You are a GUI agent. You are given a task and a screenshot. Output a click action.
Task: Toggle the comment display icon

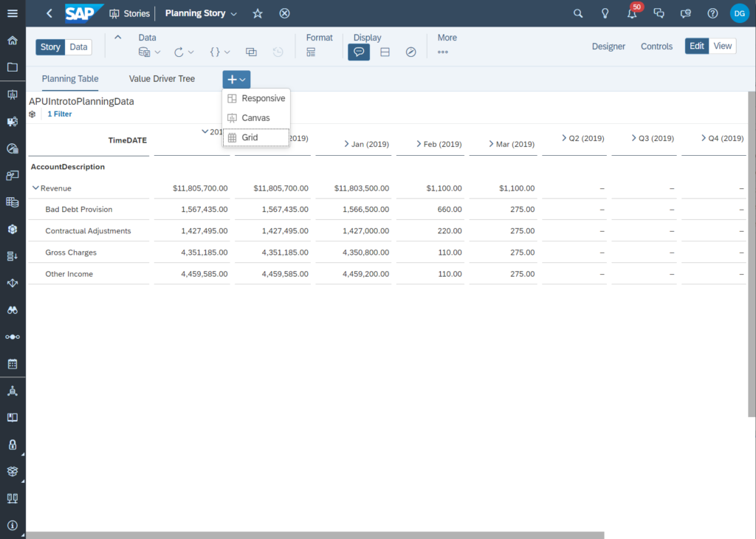(x=359, y=52)
